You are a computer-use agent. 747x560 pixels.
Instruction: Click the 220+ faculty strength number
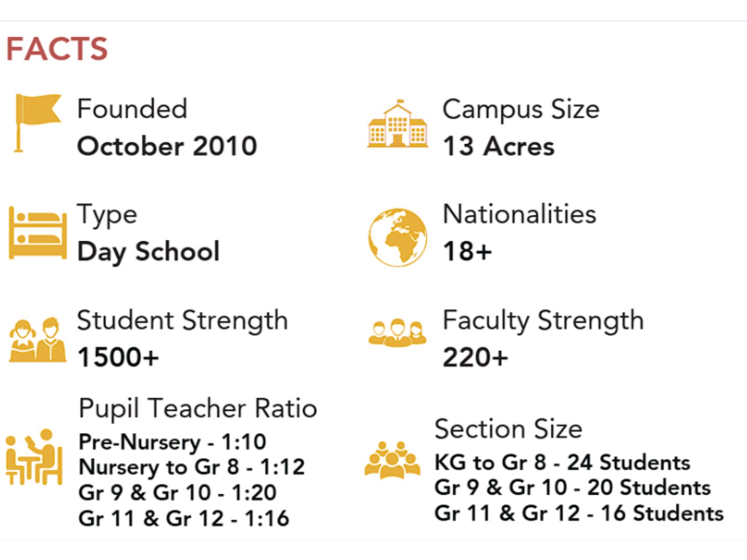coord(475,358)
